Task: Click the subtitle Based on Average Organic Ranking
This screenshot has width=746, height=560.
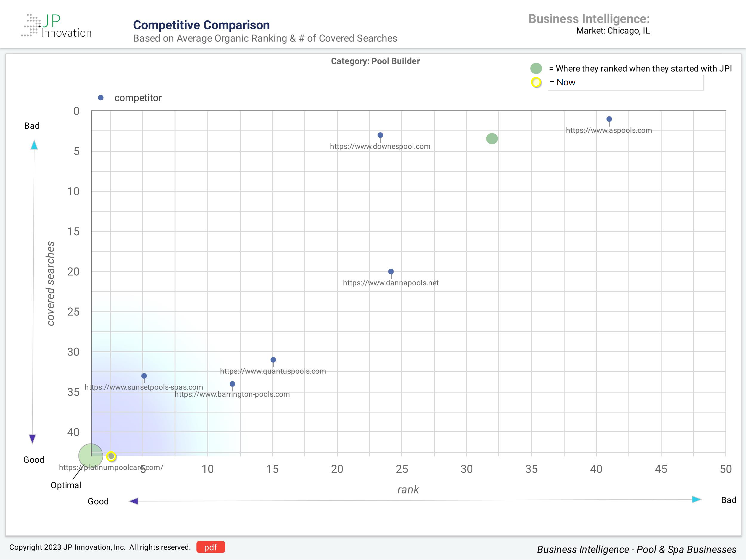Action: [x=265, y=39]
